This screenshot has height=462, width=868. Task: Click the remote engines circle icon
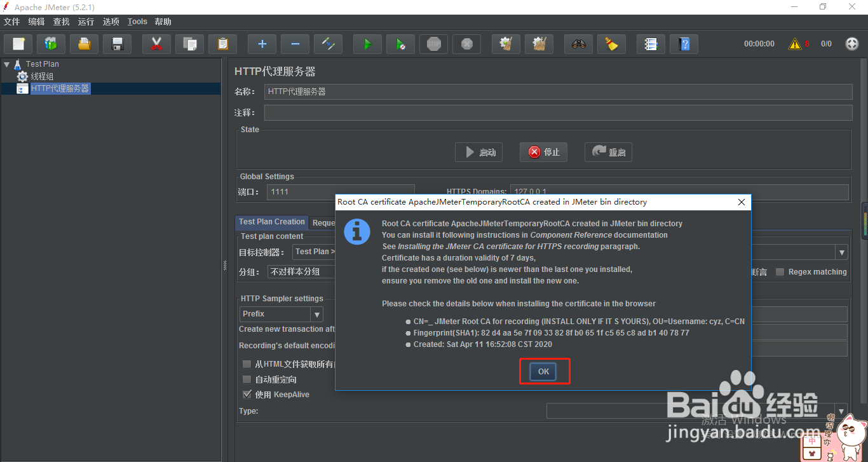point(852,44)
